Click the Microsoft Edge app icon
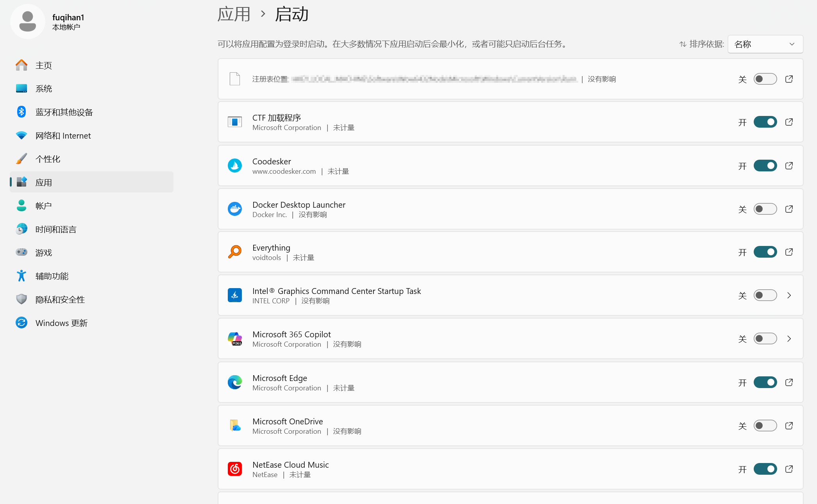The height and width of the screenshot is (504, 817). [x=235, y=382]
